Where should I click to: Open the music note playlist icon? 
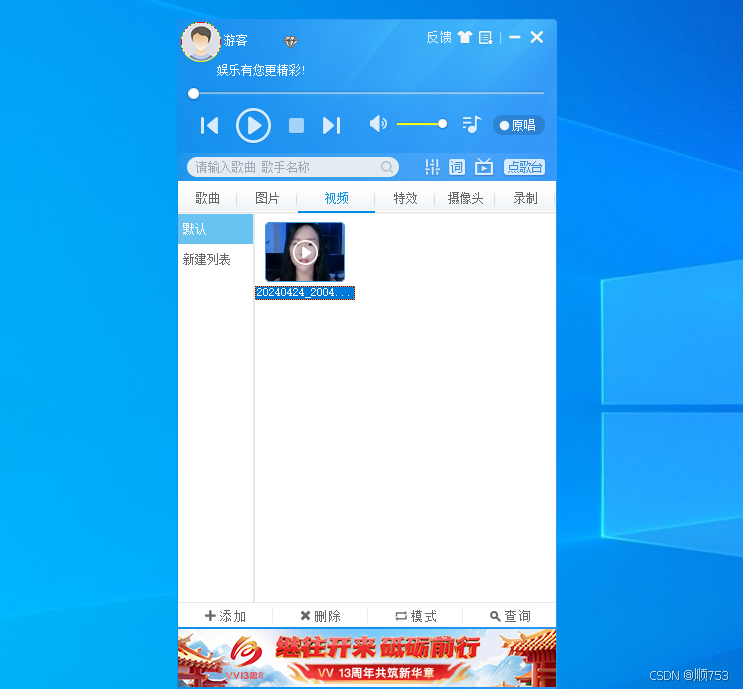coord(471,125)
